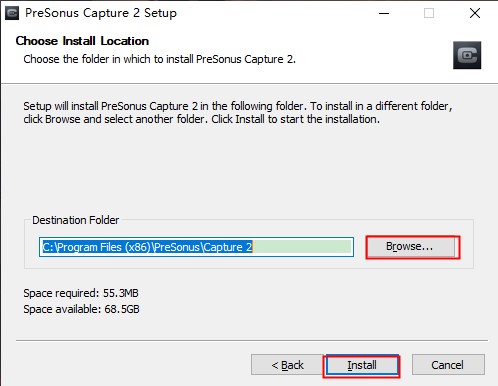
Task: Click the 'Space available: 68.5GB' text
Action: (81, 309)
